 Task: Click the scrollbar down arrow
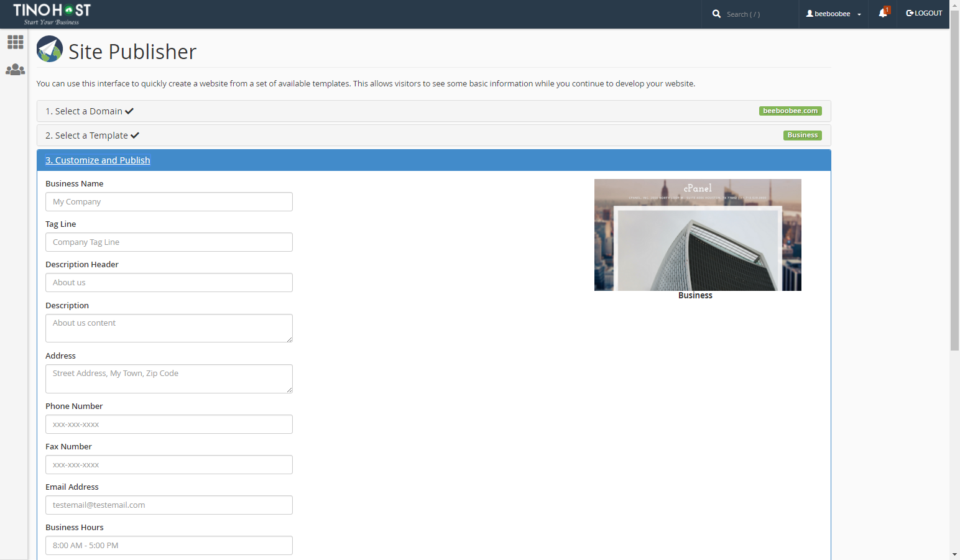954,554
